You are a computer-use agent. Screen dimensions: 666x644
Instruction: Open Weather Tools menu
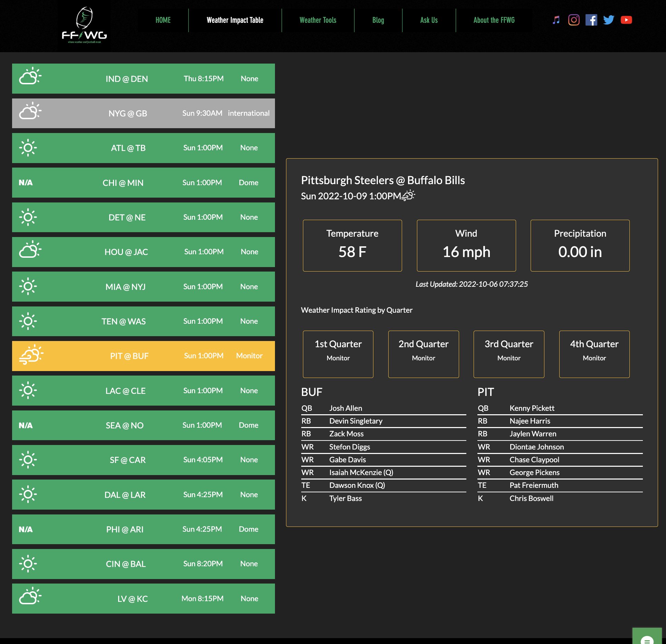[x=318, y=20]
